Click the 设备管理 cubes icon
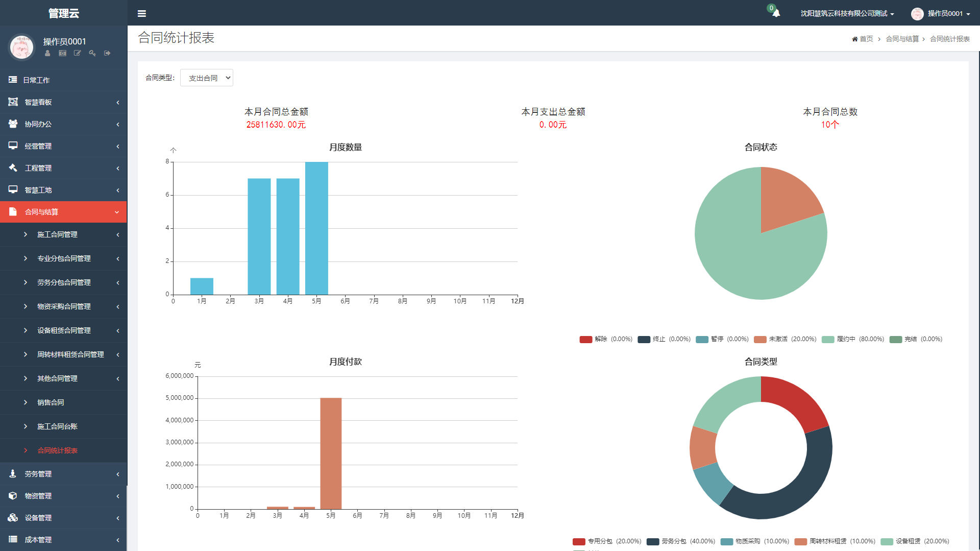 (x=13, y=518)
